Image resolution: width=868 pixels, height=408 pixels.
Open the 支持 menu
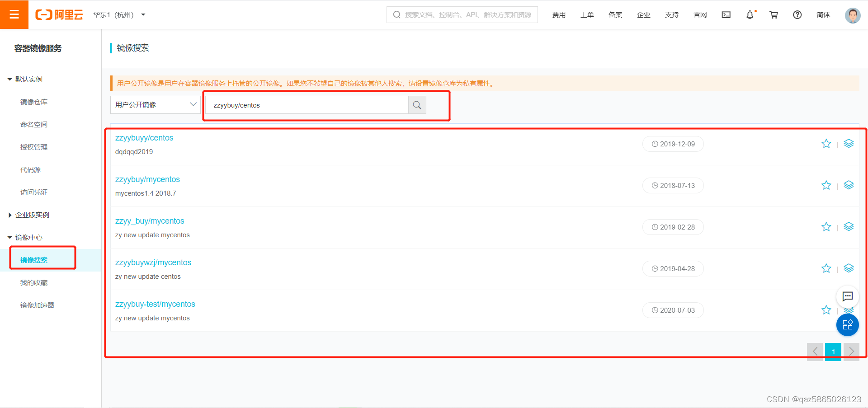pyautogui.click(x=672, y=15)
